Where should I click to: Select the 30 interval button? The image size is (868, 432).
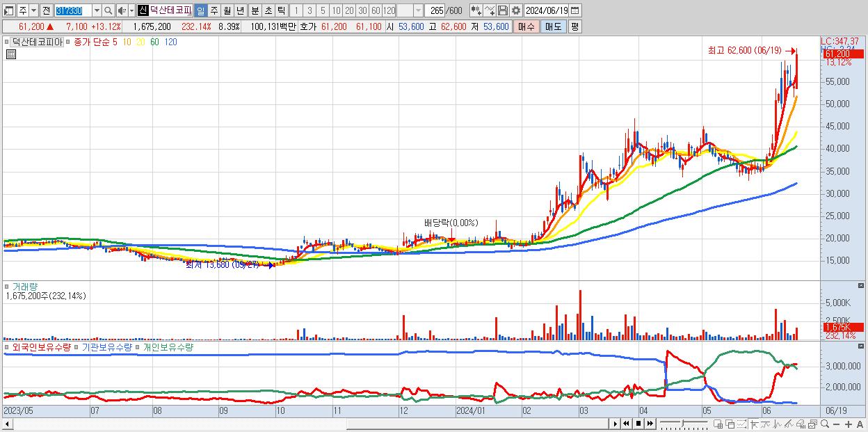click(362, 10)
